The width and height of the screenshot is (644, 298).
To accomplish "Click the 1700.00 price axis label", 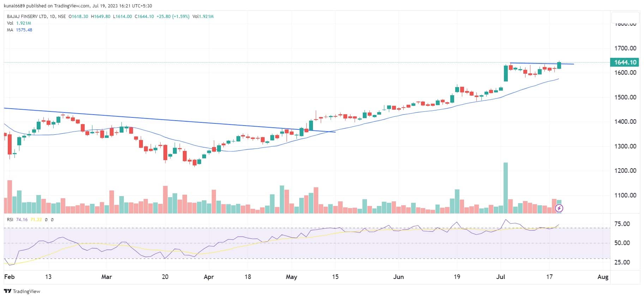I will (625, 48).
